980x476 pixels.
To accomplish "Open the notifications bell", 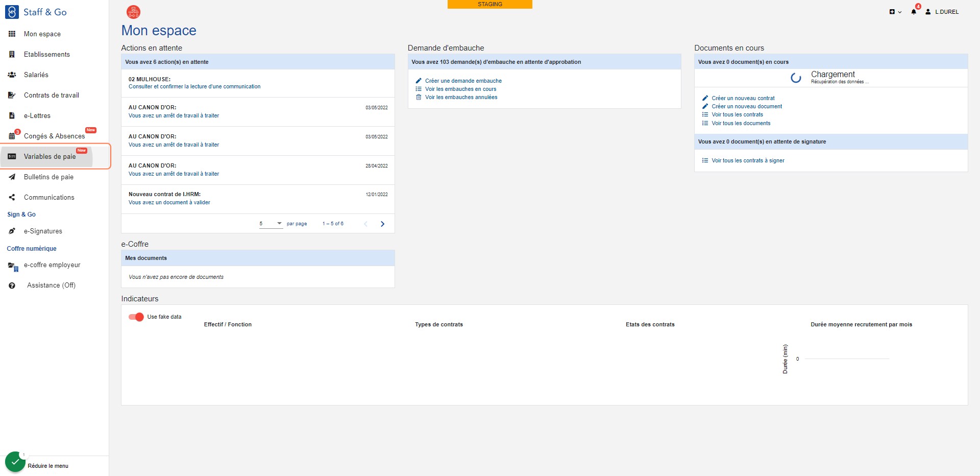I will [x=914, y=11].
